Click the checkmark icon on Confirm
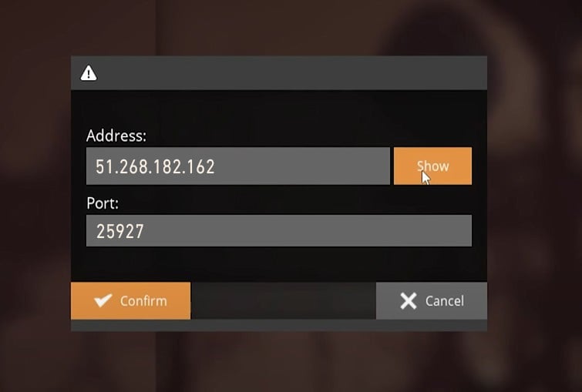Viewport: 582px width, 392px height. (103, 300)
